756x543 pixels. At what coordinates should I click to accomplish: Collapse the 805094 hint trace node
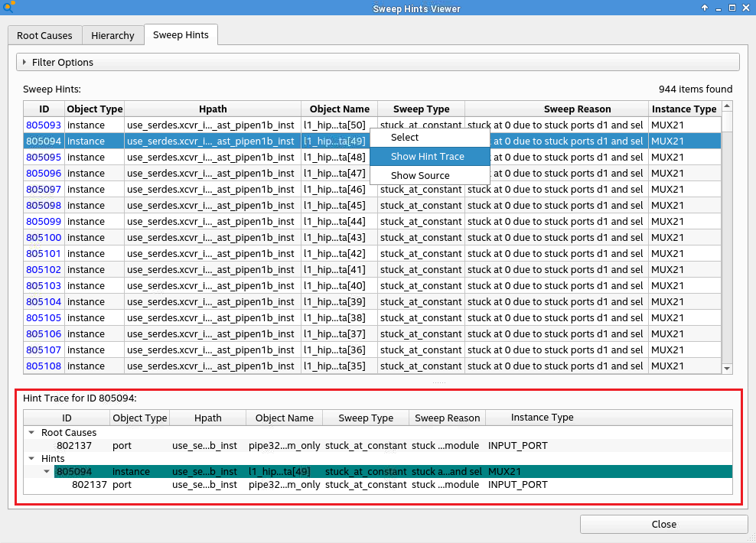click(x=47, y=471)
